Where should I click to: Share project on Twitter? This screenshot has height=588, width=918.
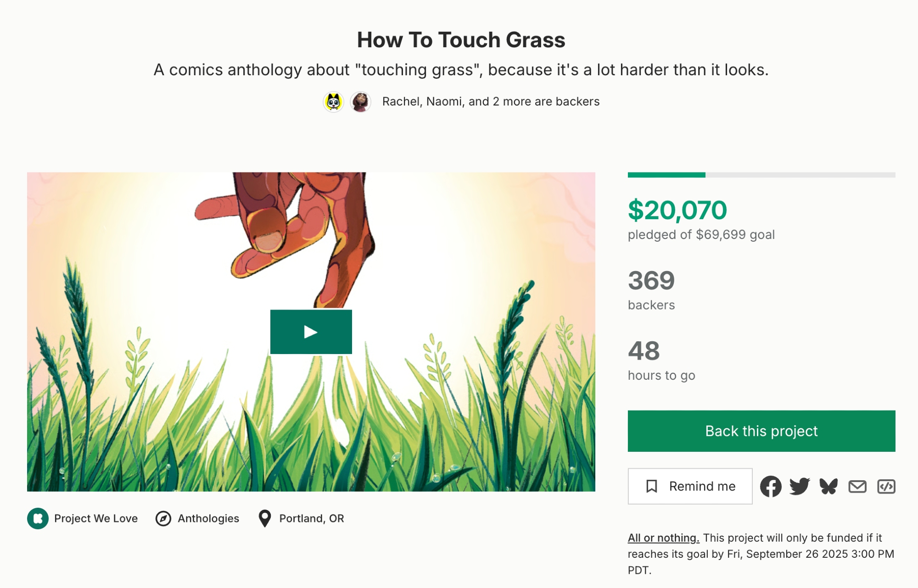800,486
